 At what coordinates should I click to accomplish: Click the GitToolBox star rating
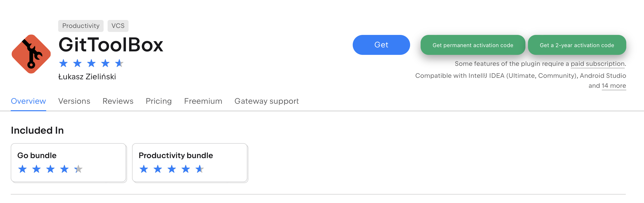(x=91, y=63)
